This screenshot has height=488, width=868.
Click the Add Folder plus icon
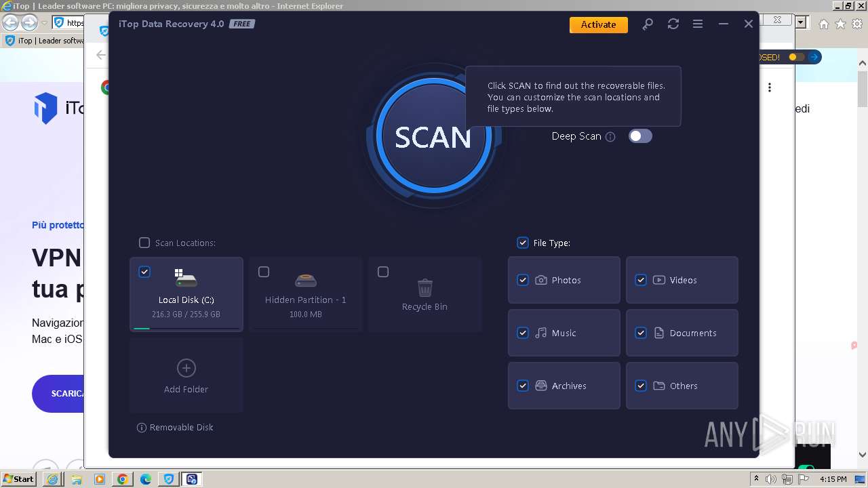click(186, 368)
